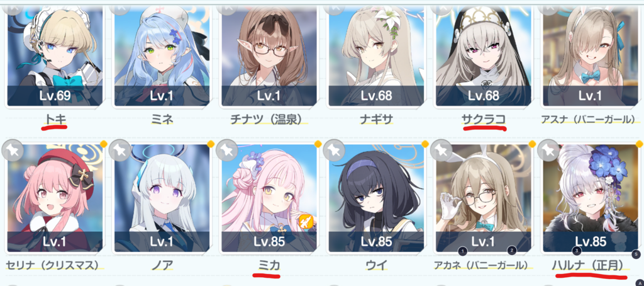Click the サクラコ name text
Viewport: 644px width, 286px height.
point(484,119)
